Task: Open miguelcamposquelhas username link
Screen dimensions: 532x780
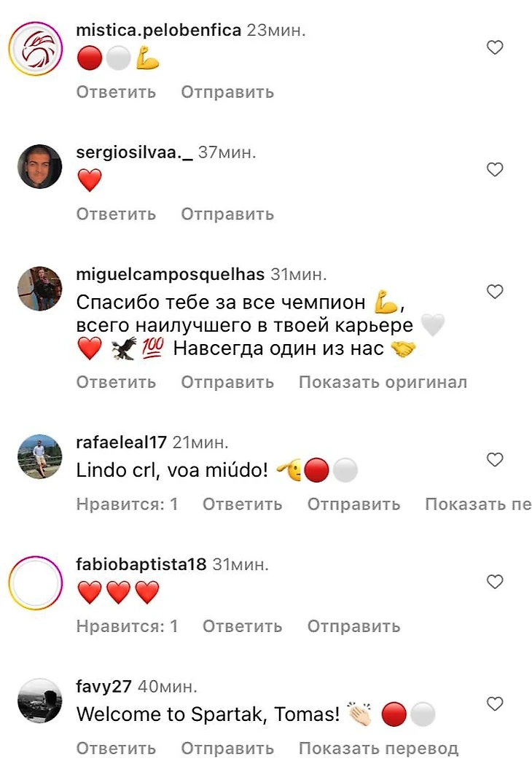Action: click(x=170, y=274)
